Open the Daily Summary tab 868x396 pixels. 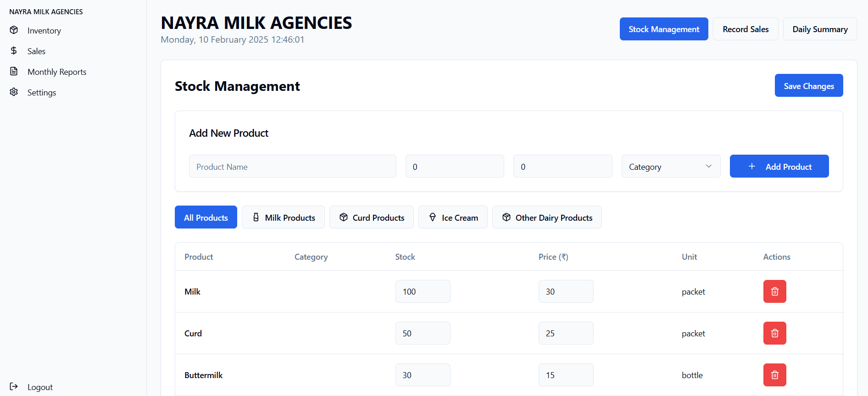tap(820, 29)
